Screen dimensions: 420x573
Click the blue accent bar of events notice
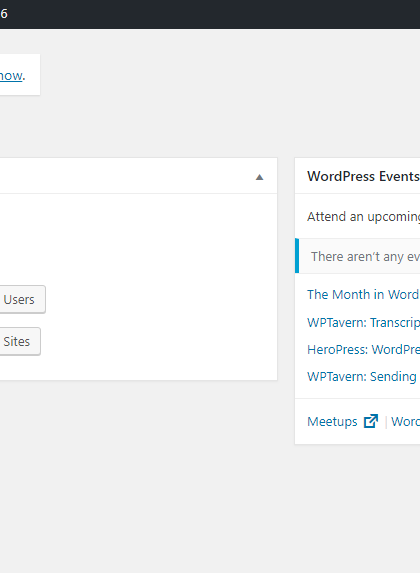tap(297, 256)
